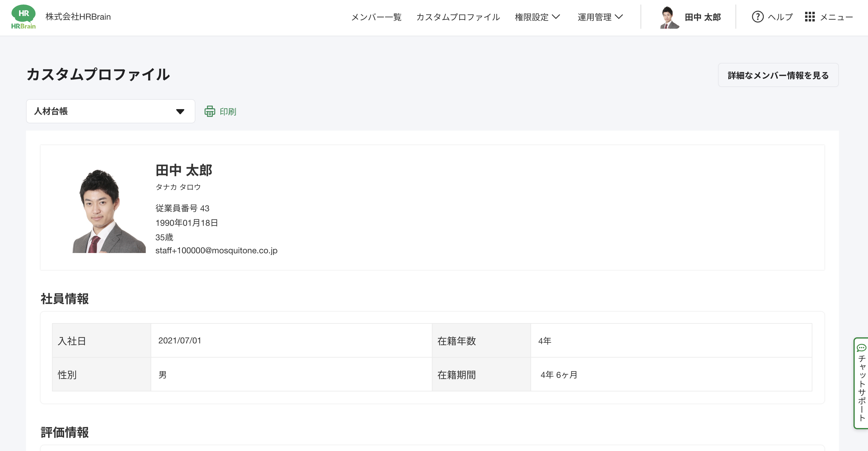The image size is (868, 451).
Task: Click the ヘルプ text link
Action: coord(780,17)
